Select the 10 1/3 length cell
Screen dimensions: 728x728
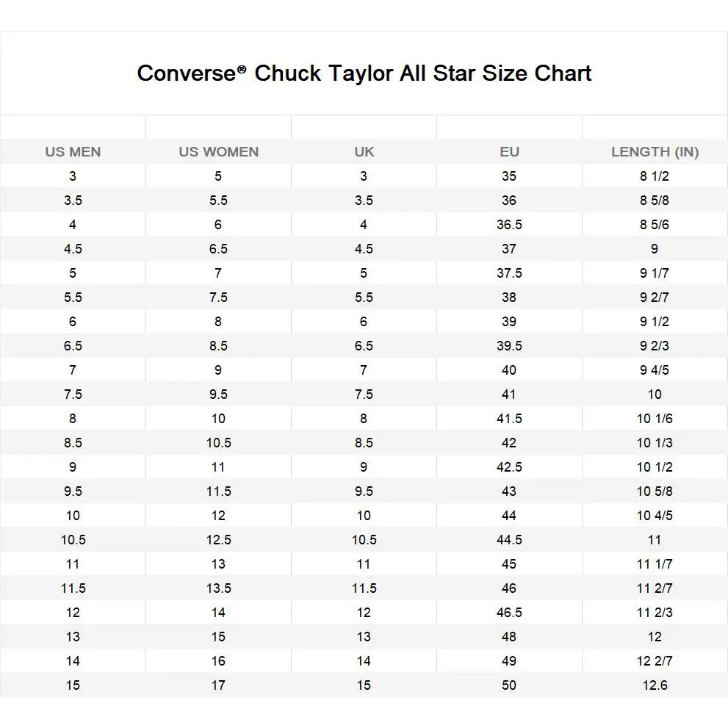[655, 443]
